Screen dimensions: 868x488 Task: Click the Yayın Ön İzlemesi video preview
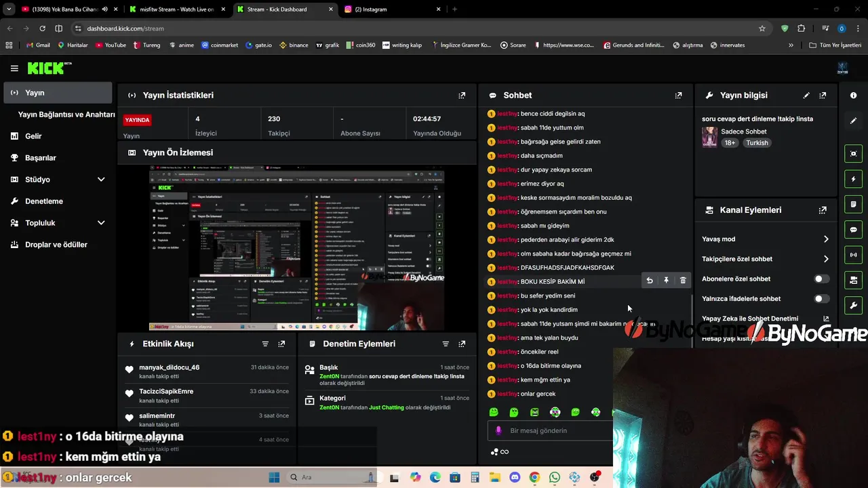[x=297, y=247]
